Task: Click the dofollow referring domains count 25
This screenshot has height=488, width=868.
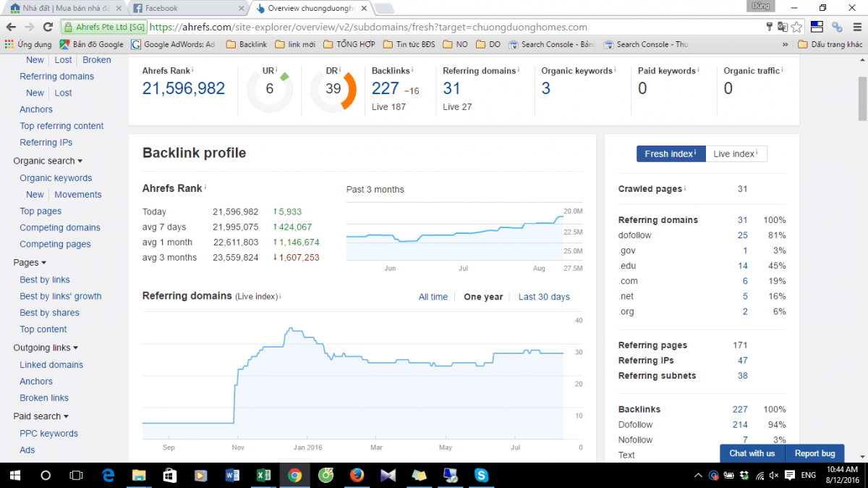Action: 743,235
